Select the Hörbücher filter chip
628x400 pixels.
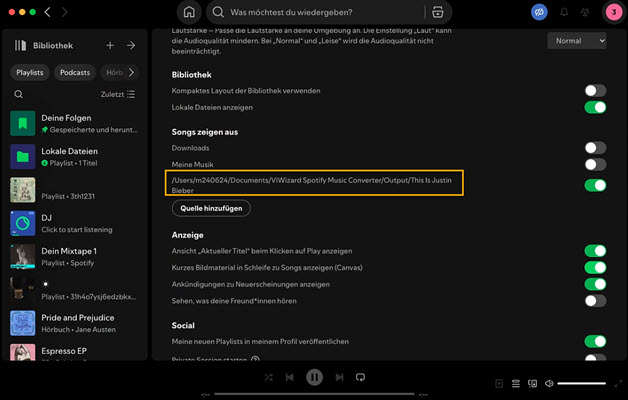(x=114, y=72)
